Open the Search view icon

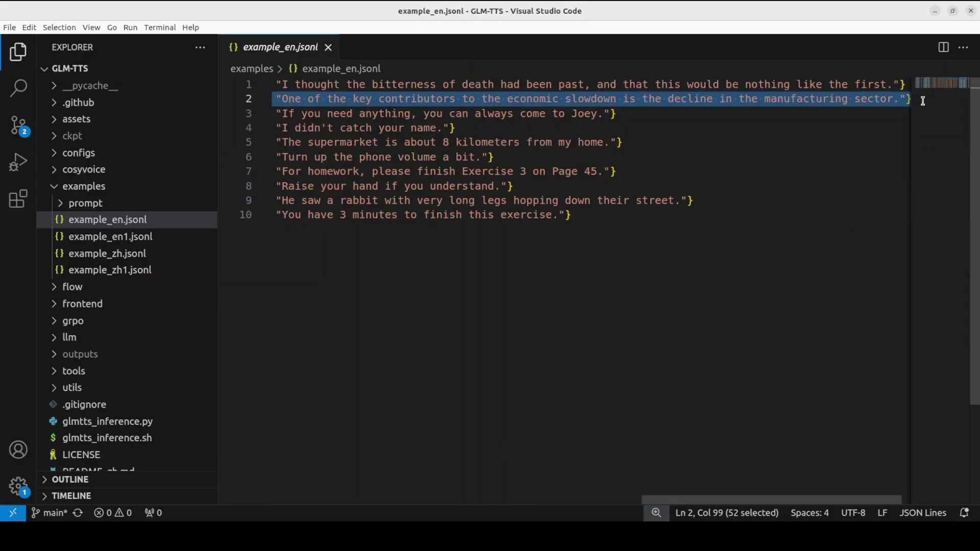18,88
